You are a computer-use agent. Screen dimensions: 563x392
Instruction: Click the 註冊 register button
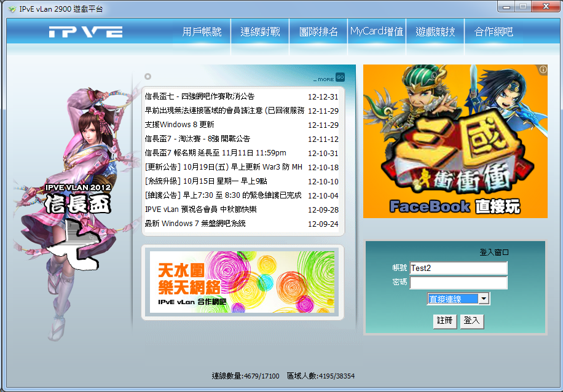coord(445,321)
